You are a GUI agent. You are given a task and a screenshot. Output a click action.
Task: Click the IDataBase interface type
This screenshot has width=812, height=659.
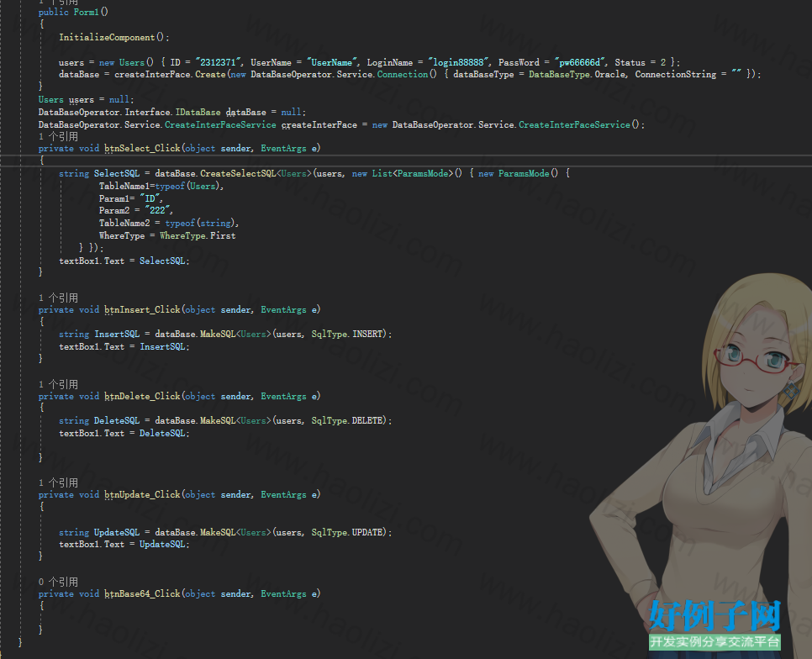198,113
